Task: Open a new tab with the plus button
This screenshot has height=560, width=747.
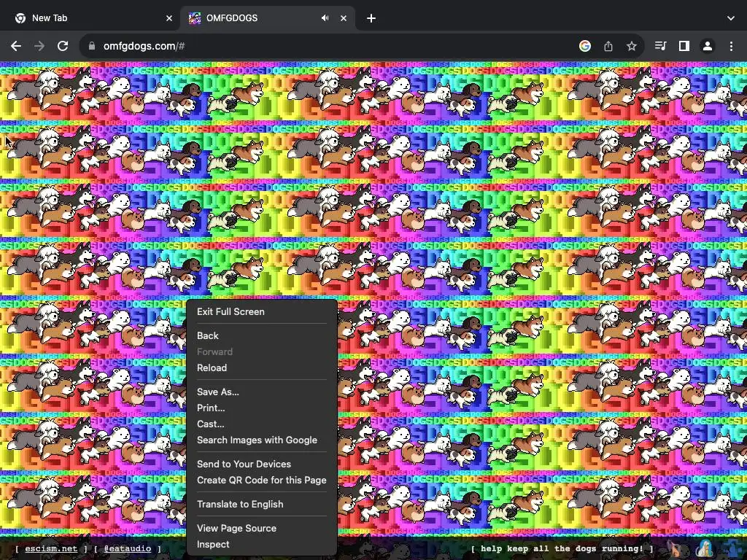Action: point(371,18)
